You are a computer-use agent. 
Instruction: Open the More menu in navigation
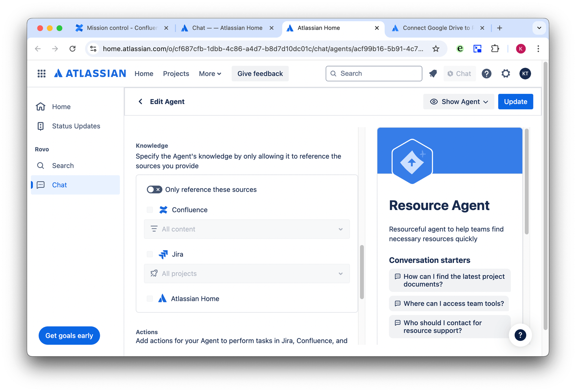tap(210, 74)
